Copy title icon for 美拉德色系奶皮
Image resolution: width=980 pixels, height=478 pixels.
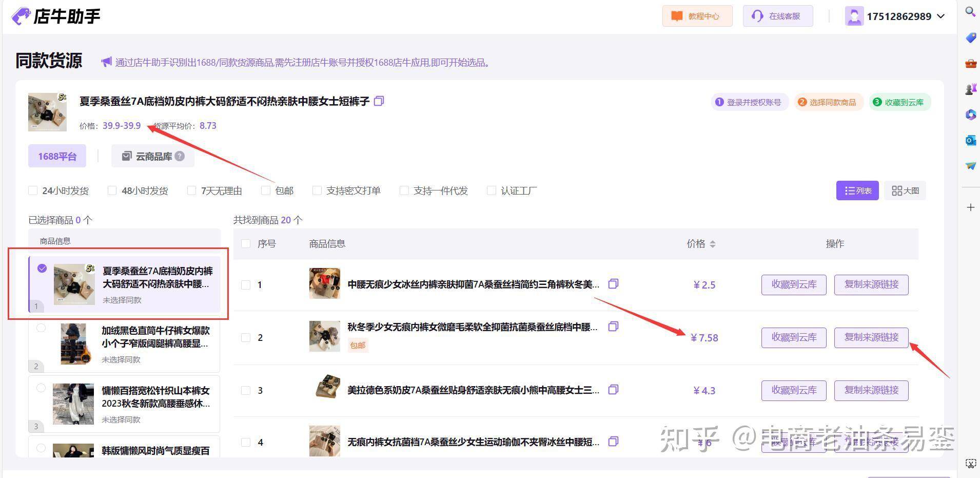(x=613, y=390)
